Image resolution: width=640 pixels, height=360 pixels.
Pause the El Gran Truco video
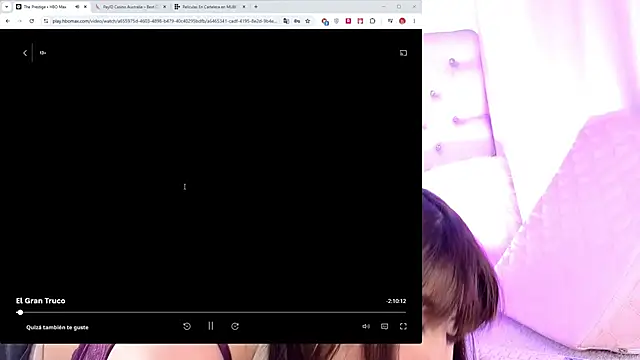point(211,326)
